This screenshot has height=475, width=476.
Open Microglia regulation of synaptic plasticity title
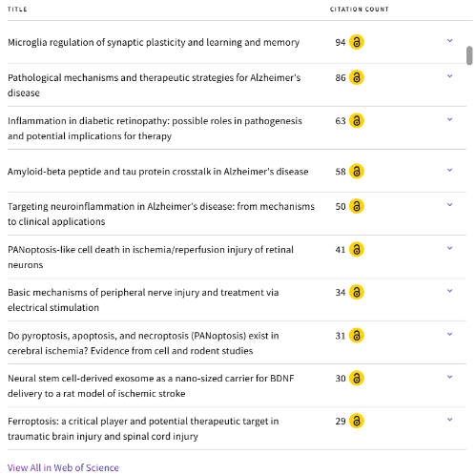click(154, 42)
